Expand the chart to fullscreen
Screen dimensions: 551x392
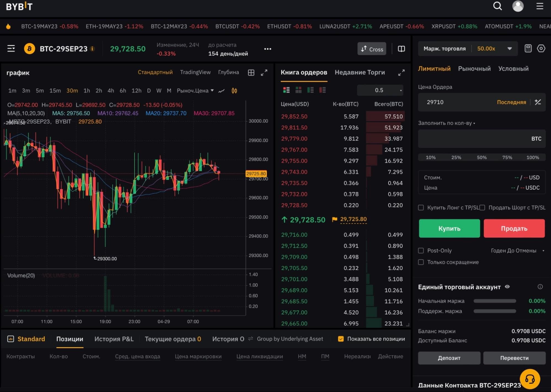pos(264,72)
